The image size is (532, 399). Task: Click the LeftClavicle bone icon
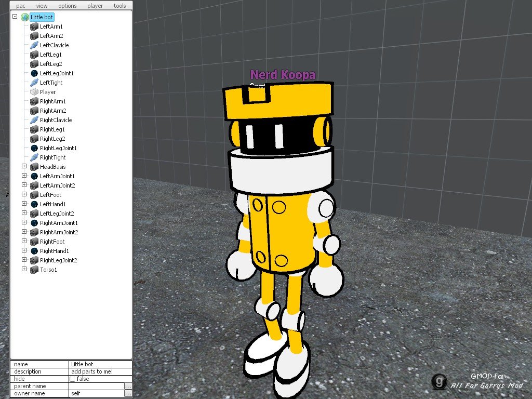click(x=34, y=45)
